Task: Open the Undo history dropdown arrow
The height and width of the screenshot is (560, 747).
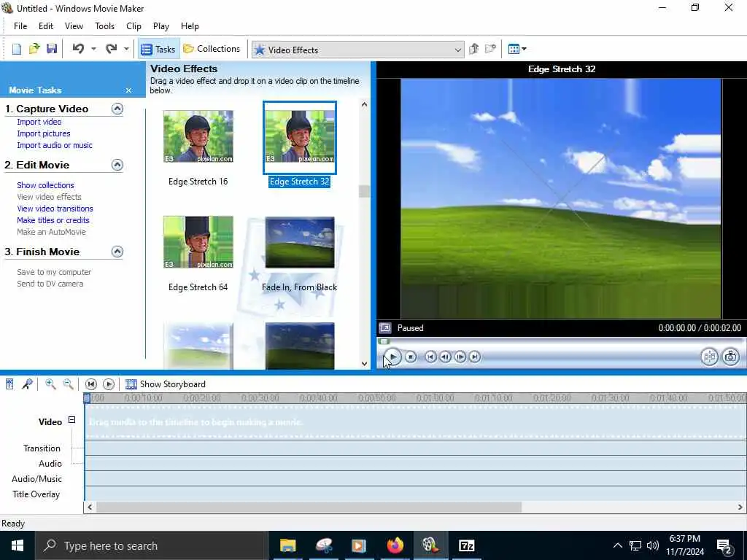Action: coord(93,49)
